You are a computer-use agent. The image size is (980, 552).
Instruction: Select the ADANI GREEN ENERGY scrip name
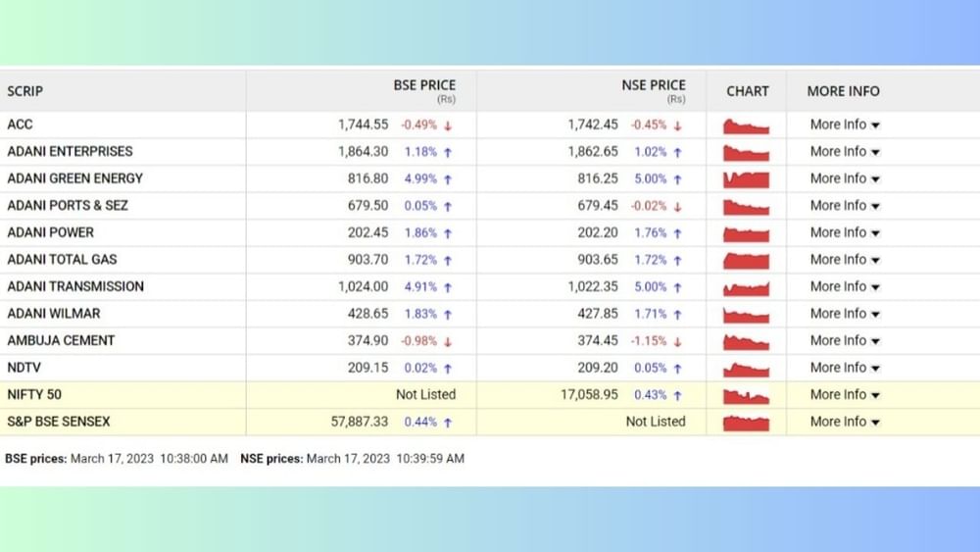tap(75, 178)
